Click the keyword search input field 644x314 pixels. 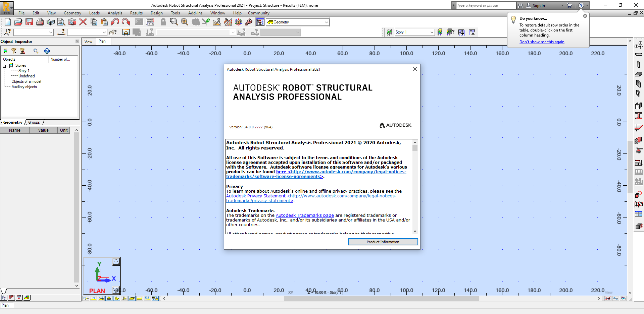point(486,5)
